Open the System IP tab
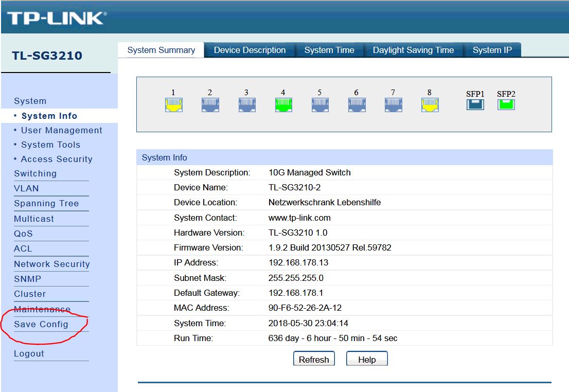Image resolution: width=569 pixels, height=392 pixels. [492, 50]
